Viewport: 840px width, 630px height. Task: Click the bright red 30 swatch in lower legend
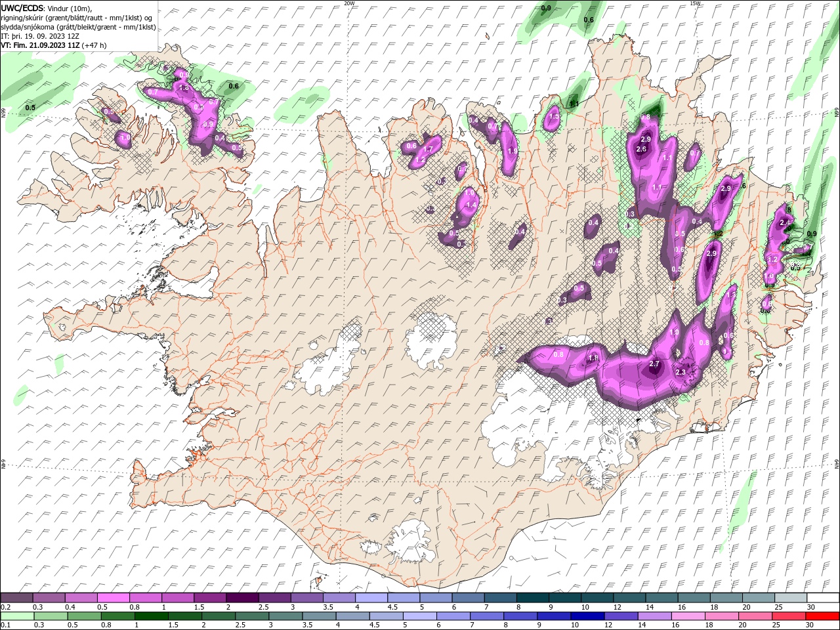(x=822, y=616)
